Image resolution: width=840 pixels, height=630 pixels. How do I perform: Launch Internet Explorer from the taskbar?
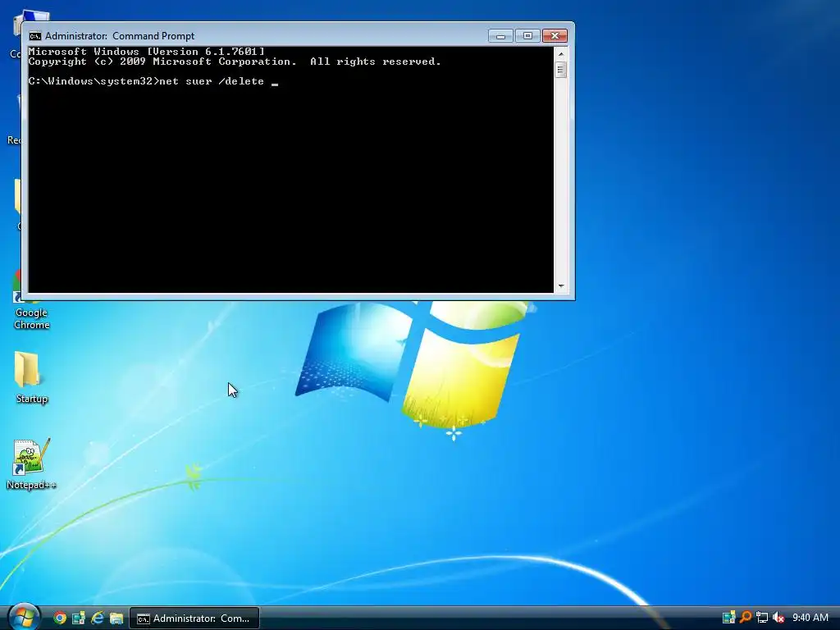click(98, 619)
